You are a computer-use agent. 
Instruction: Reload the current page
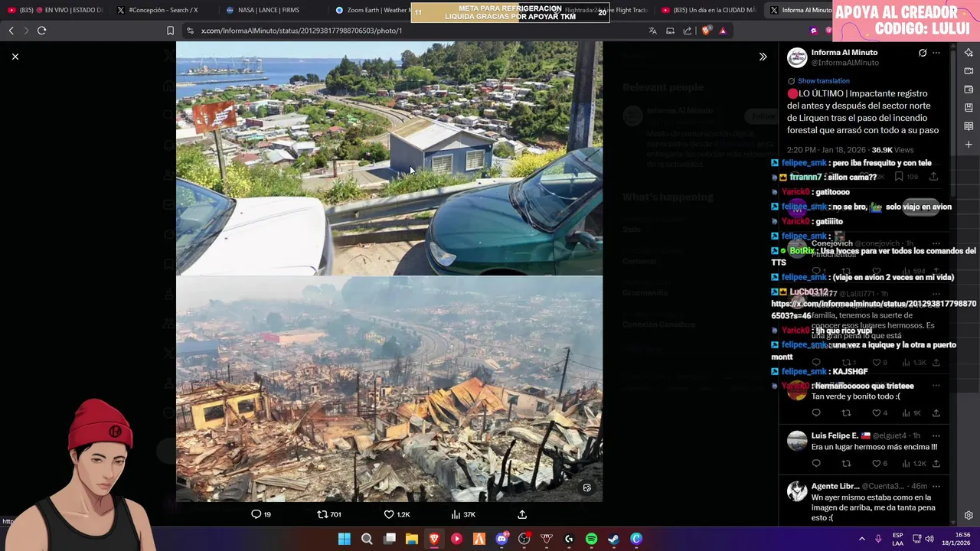[x=42, y=31]
